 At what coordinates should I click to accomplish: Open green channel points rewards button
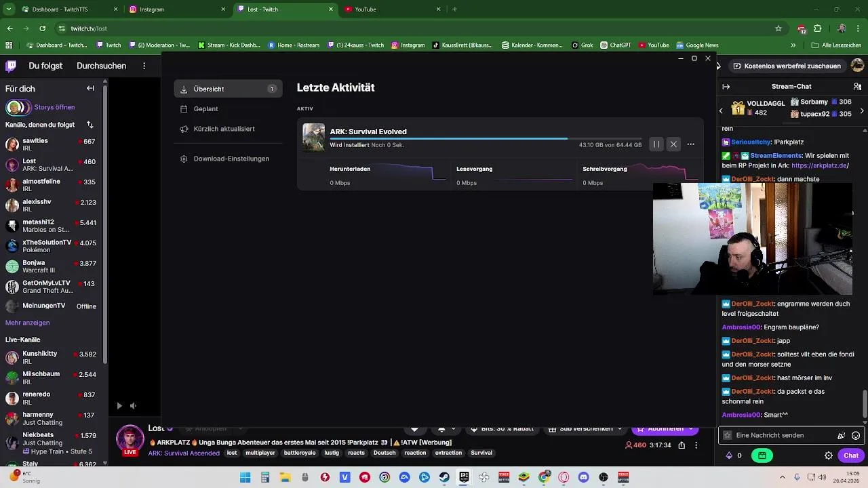(x=762, y=455)
